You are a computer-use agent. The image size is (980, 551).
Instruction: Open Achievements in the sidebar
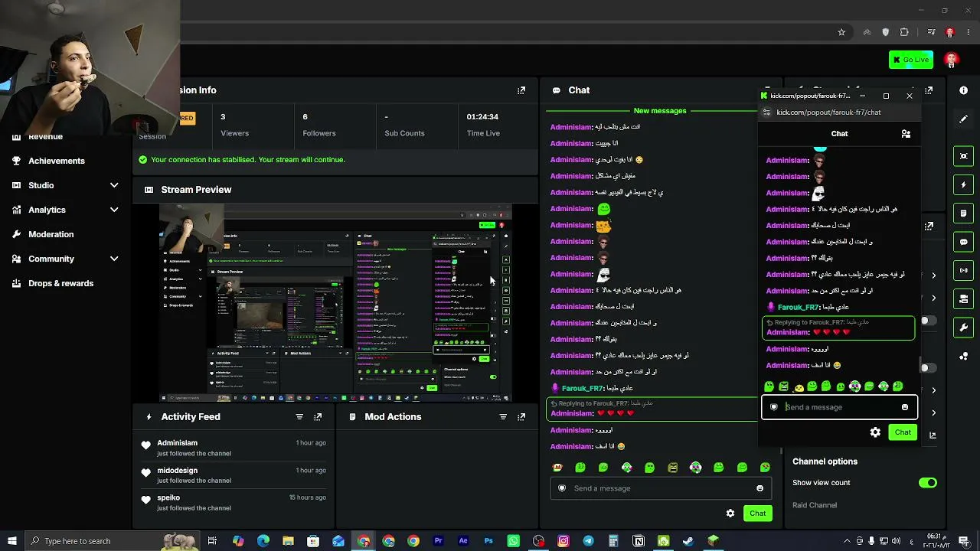pyautogui.click(x=57, y=161)
